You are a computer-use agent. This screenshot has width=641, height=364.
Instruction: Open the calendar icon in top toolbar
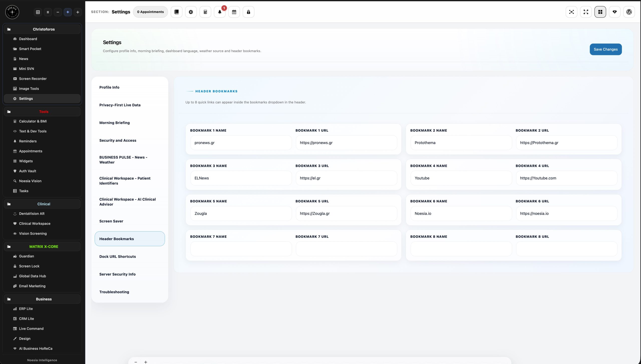pyautogui.click(x=234, y=12)
